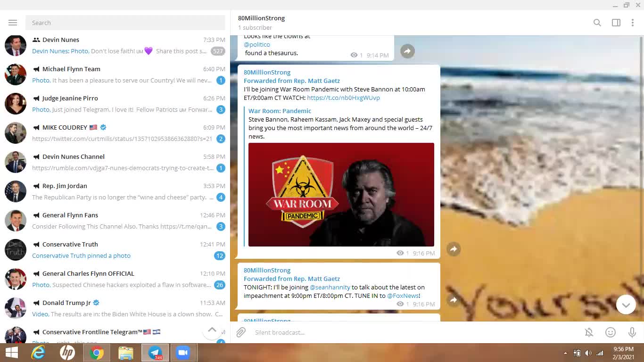Open File Explorer from taskbar
Image resolution: width=644 pixels, height=362 pixels.
click(x=126, y=353)
